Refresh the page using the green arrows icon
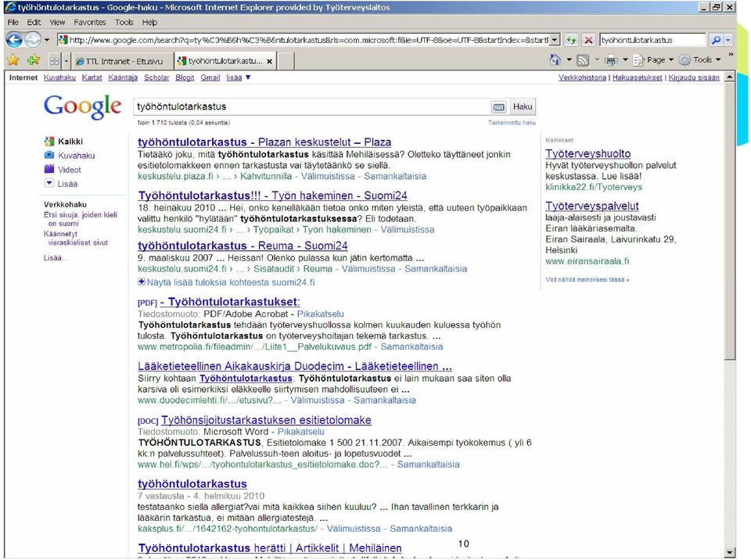This screenshot has width=751, height=560. [571, 40]
